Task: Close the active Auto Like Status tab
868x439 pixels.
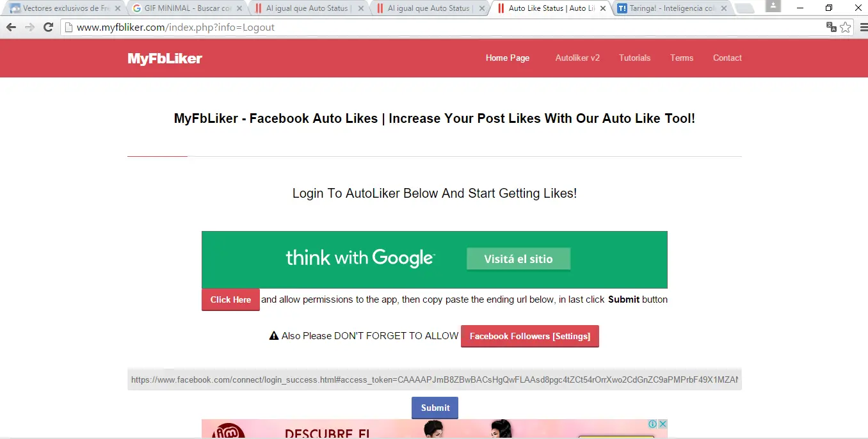Action: 602,9
